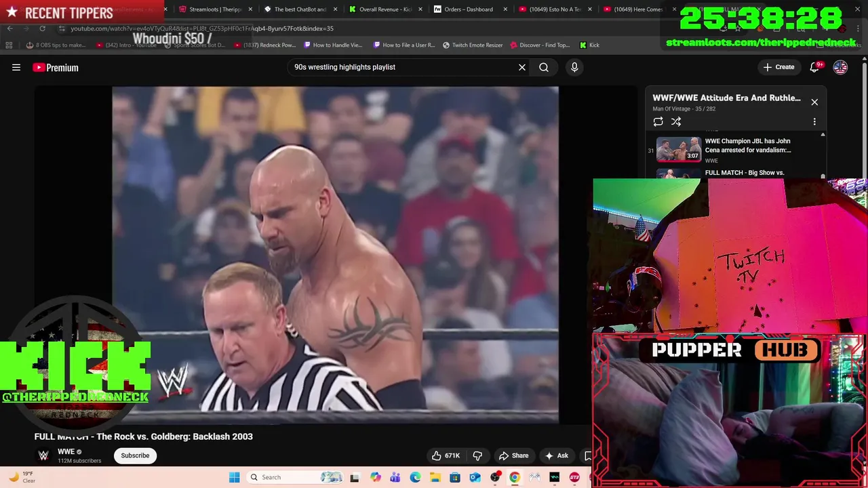Image resolution: width=868 pixels, height=488 pixels.
Task: Switch to Overall Revenue - Kick tab
Action: (x=384, y=9)
